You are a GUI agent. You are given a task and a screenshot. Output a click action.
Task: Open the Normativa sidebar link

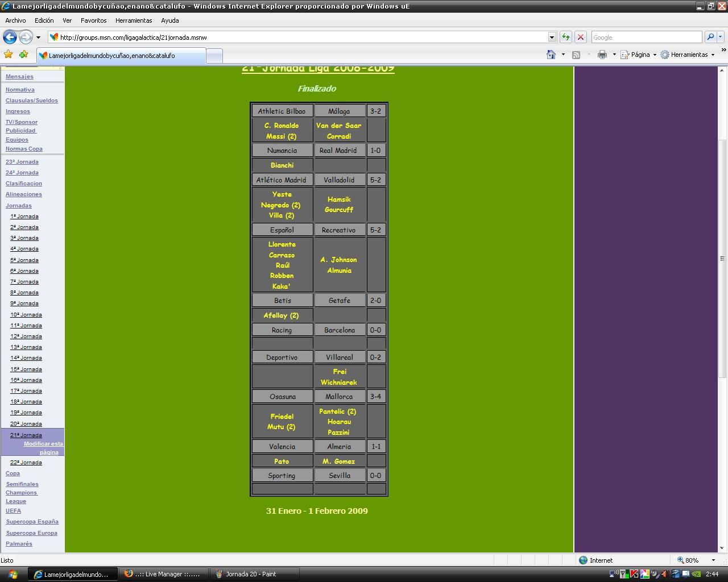[20, 90]
